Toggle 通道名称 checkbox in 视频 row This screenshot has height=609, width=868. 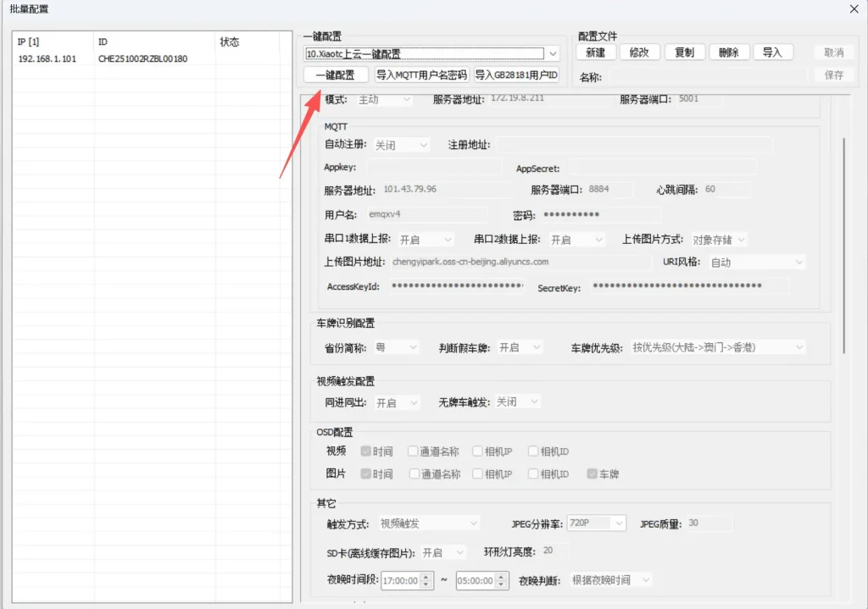point(414,451)
